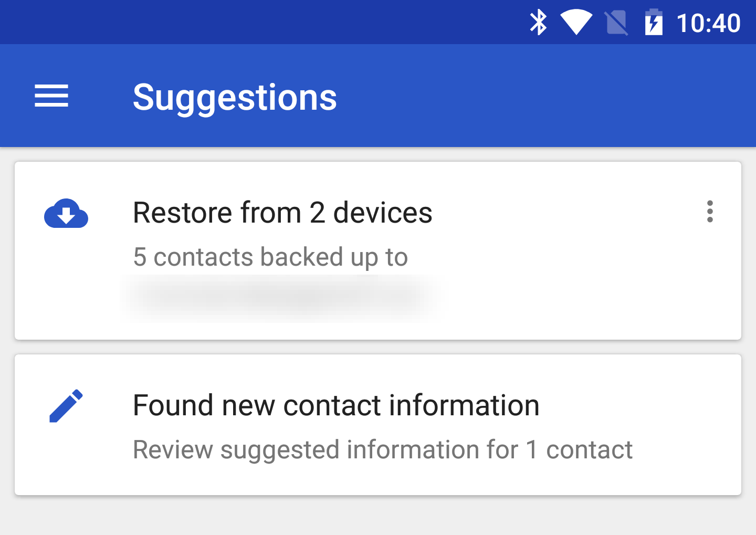Open the navigation drawer hamburger icon

point(51,97)
